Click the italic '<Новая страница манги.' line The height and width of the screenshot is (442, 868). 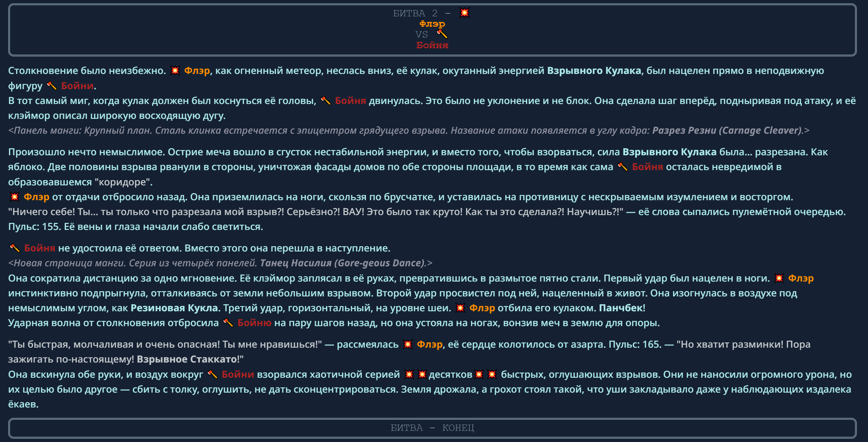tap(220, 263)
